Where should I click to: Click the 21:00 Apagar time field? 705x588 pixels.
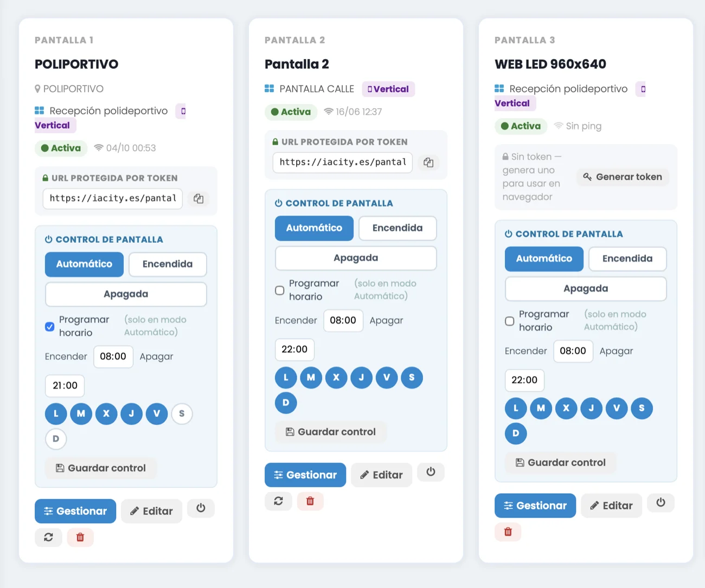tap(65, 386)
